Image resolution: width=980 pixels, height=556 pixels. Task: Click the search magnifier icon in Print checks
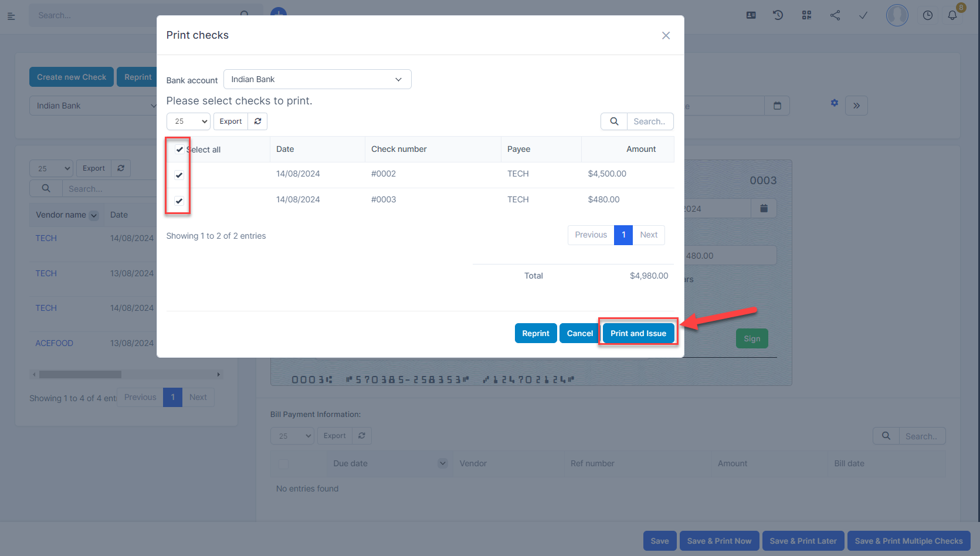coord(614,121)
